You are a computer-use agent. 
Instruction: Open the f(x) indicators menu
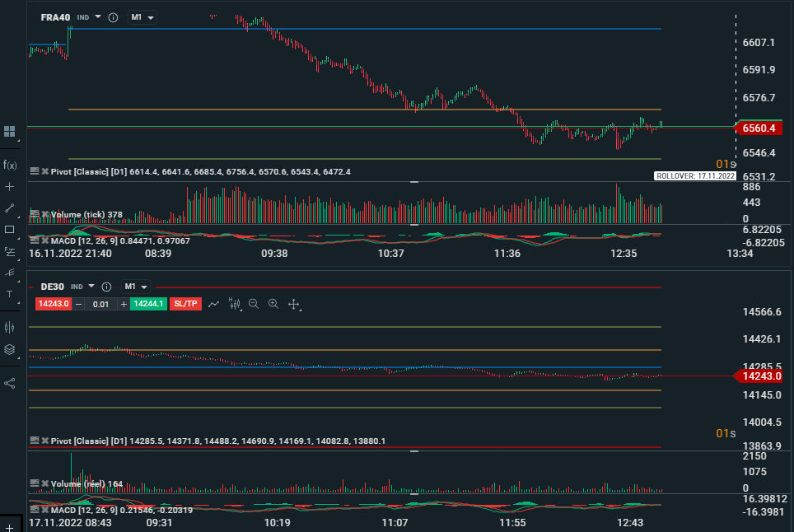10,165
